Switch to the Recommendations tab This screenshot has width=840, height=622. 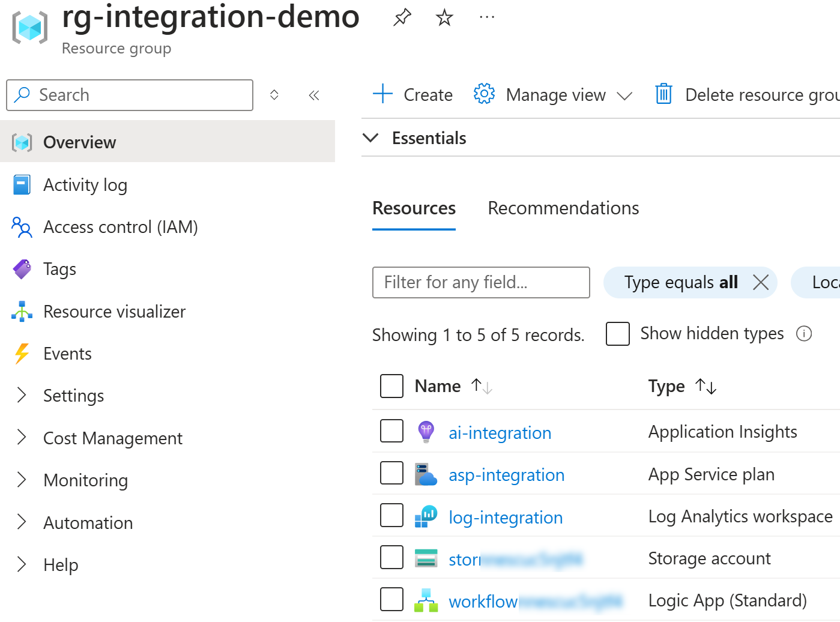click(x=563, y=208)
